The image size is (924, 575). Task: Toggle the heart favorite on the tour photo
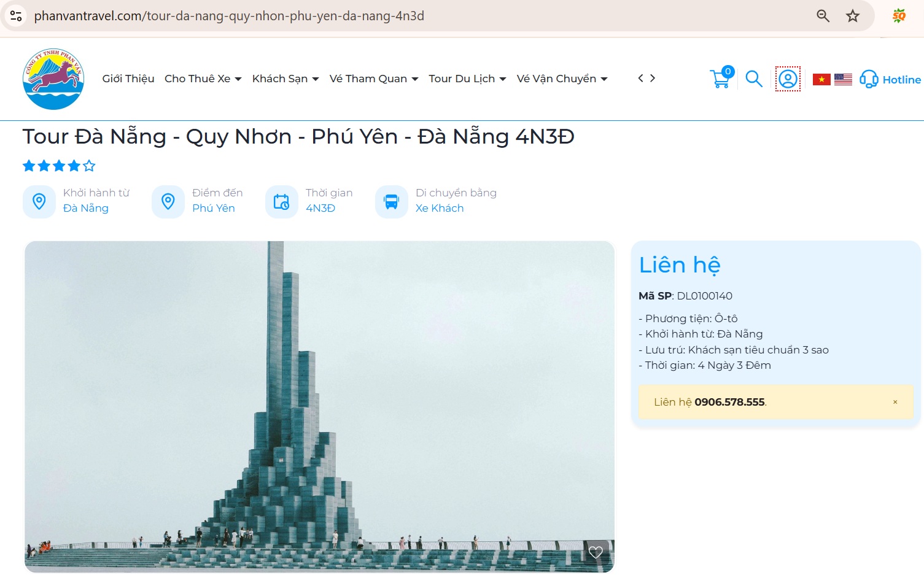[x=595, y=552]
